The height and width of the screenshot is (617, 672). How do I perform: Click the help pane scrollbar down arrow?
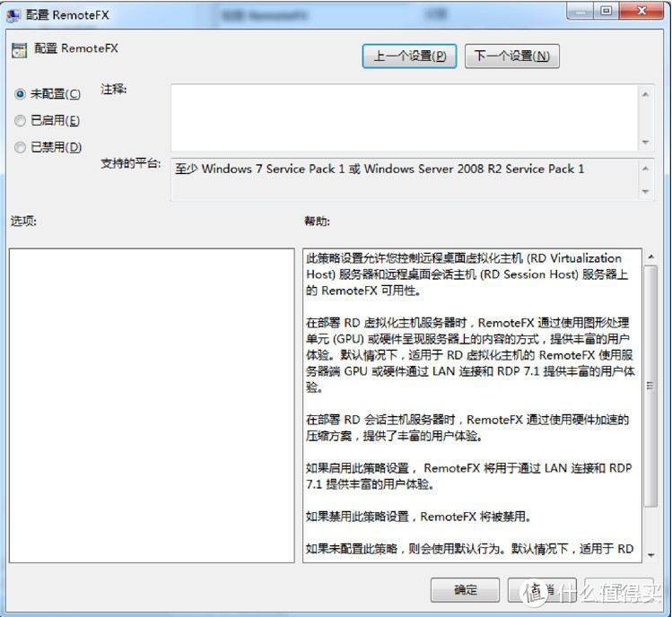tap(650, 555)
